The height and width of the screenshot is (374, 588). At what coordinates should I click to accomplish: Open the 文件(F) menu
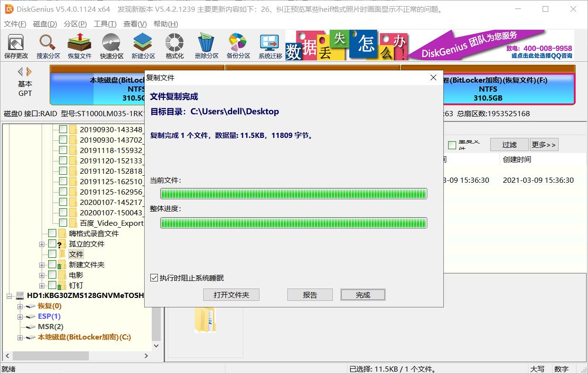coord(15,24)
